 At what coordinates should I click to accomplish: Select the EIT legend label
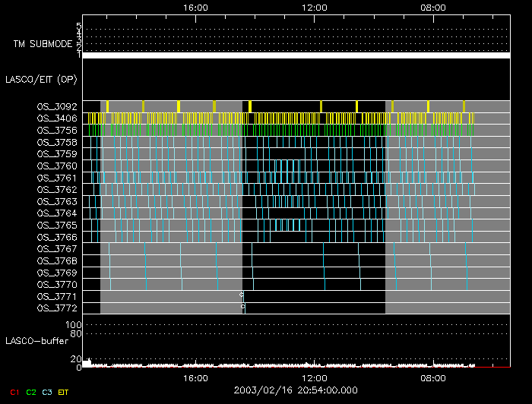coord(64,391)
